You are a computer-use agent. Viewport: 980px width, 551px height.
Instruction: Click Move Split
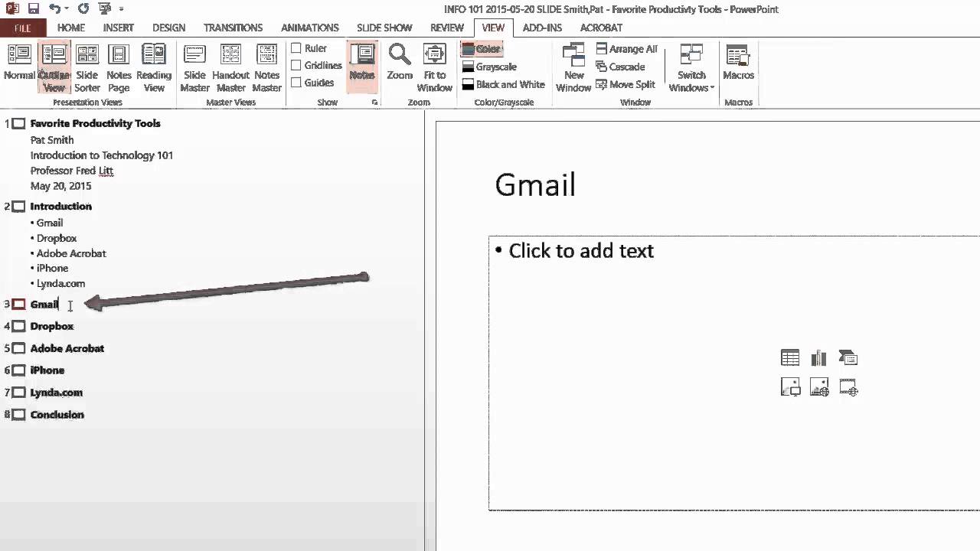click(x=625, y=84)
